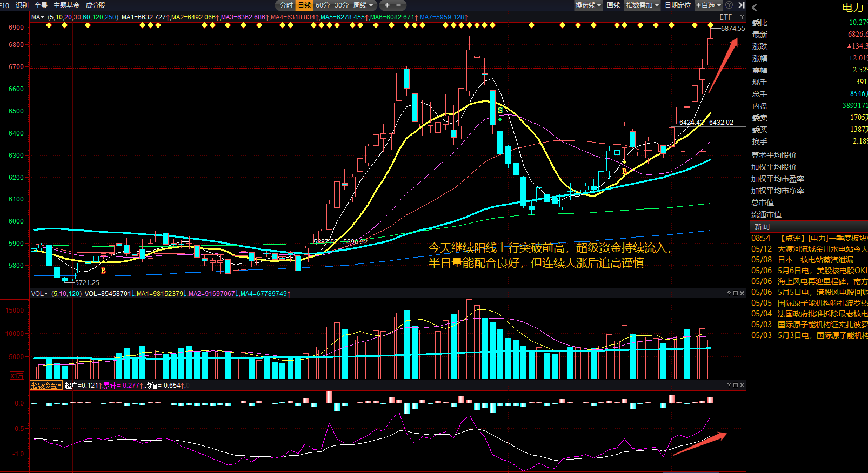Click VOL parameters (5,10,120)

click(x=66, y=294)
